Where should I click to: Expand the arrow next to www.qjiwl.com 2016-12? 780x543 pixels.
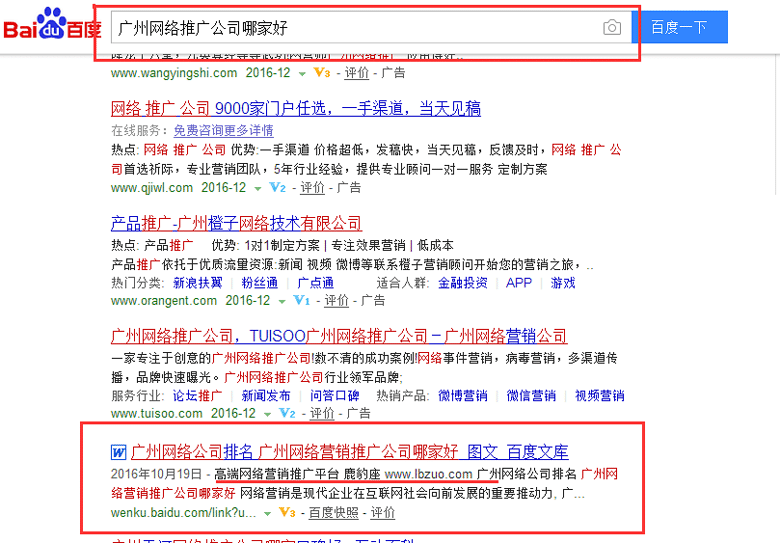point(258,189)
